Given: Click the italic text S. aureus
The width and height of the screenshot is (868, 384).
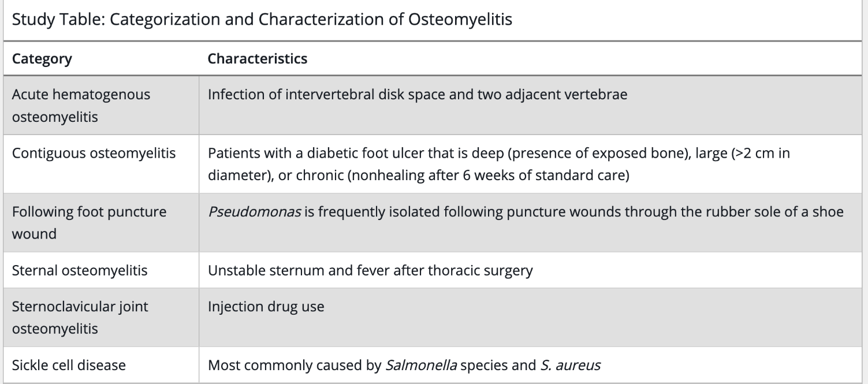Looking at the screenshot, I should pos(570,365).
